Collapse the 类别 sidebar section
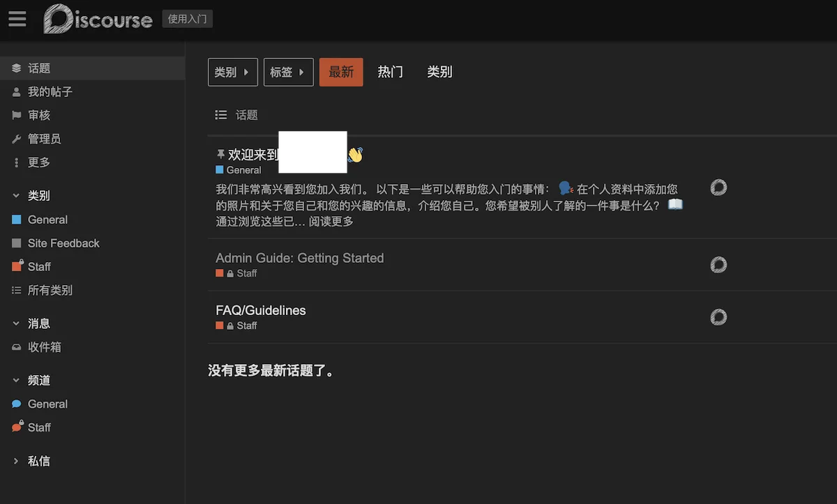The width and height of the screenshot is (837, 504). click(x=15, y=195)
